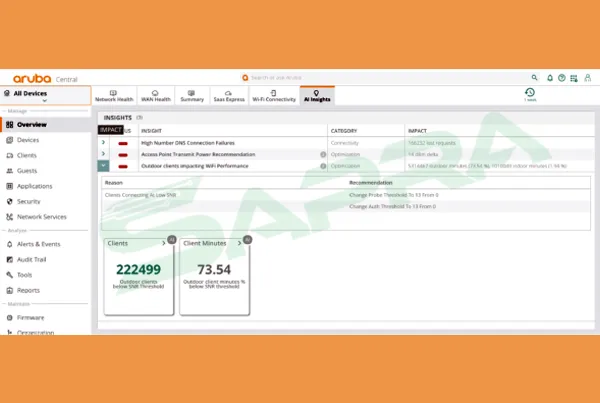
Task: Expand High Number DNS Connection Failures row
Action: [103, 142]
